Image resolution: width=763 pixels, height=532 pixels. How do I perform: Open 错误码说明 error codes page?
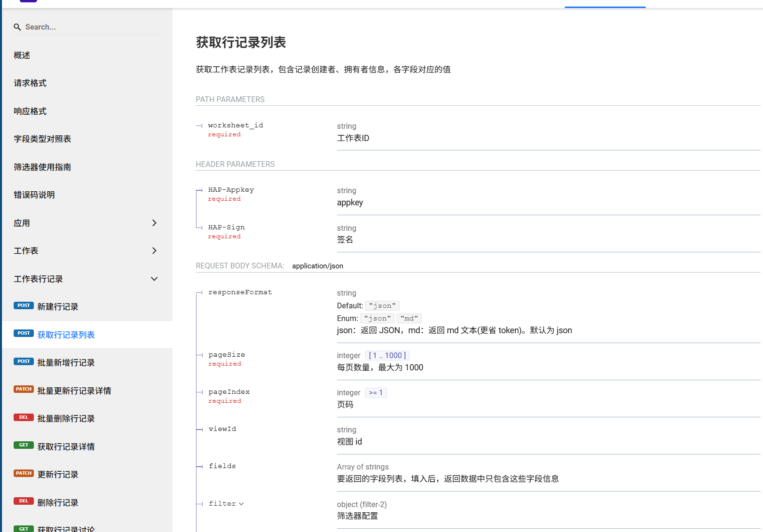(34, 195)
